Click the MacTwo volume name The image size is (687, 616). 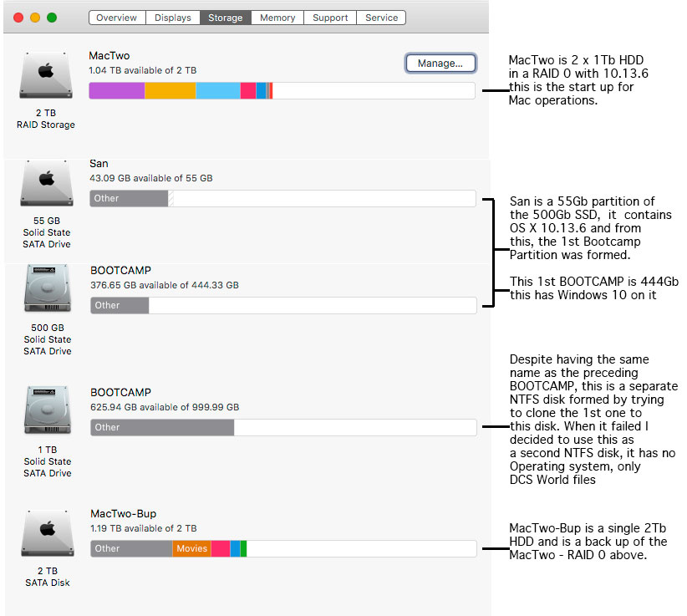coord(109,56)
